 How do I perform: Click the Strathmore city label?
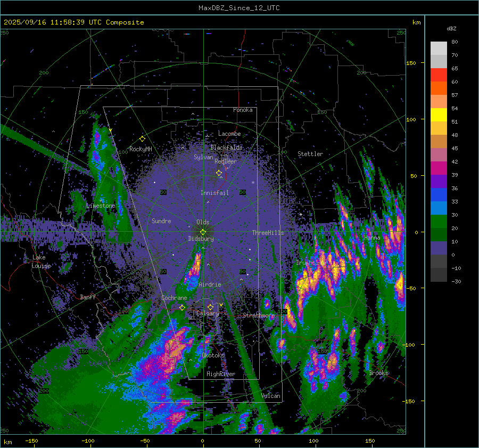(x=259, y=315)
